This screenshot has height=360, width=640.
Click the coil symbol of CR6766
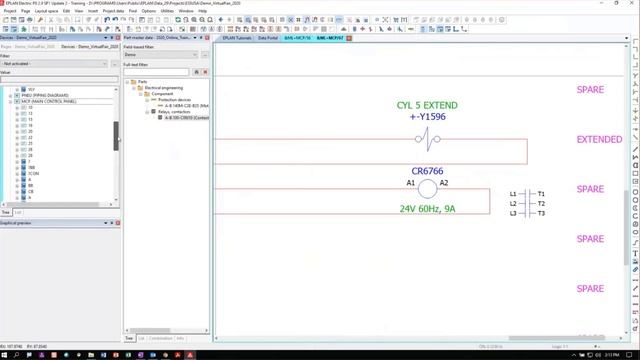click(427, 189)
